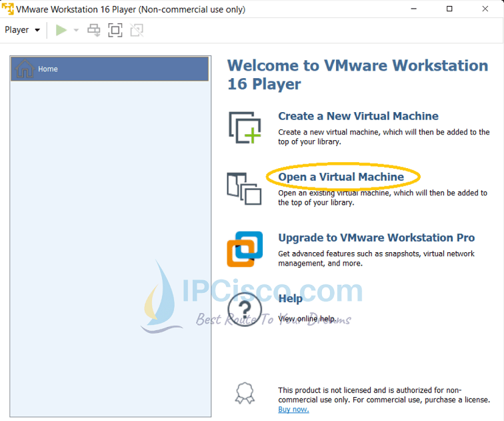Click 'Open an existing virtual machine' description
504x421 pixels.
click(x=383, y=197)
